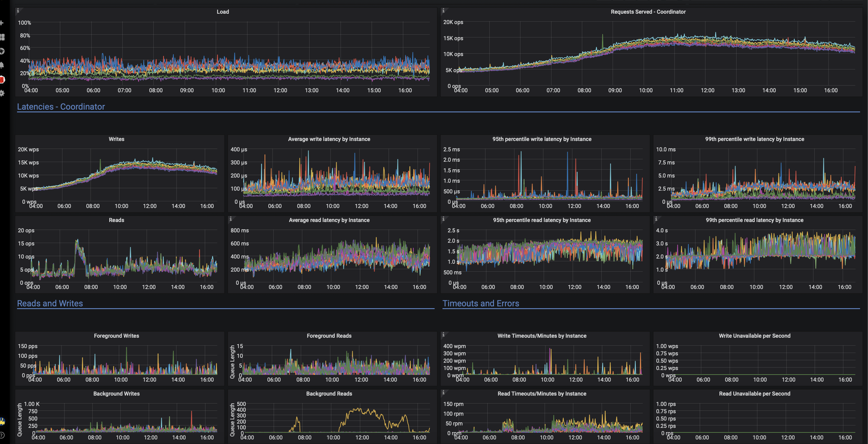Open the Foreground Writes panel menu
Image resolution: width=868 pixels, height=444 pixels.
[117, 336]
